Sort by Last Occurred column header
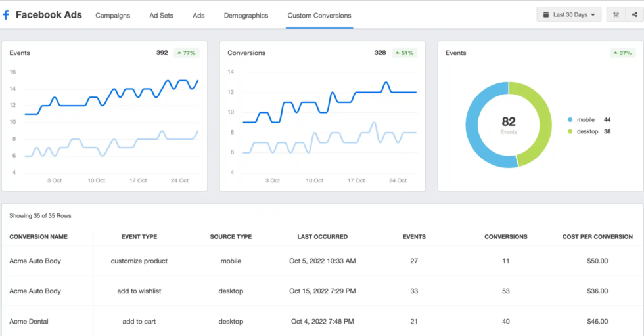 [x=323, y=237]
